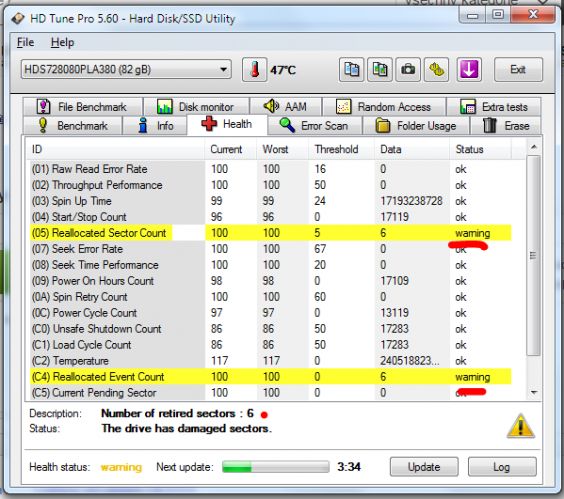Minimize the HD Tune Pro window
564x499 pixels.
coord(473,15)
